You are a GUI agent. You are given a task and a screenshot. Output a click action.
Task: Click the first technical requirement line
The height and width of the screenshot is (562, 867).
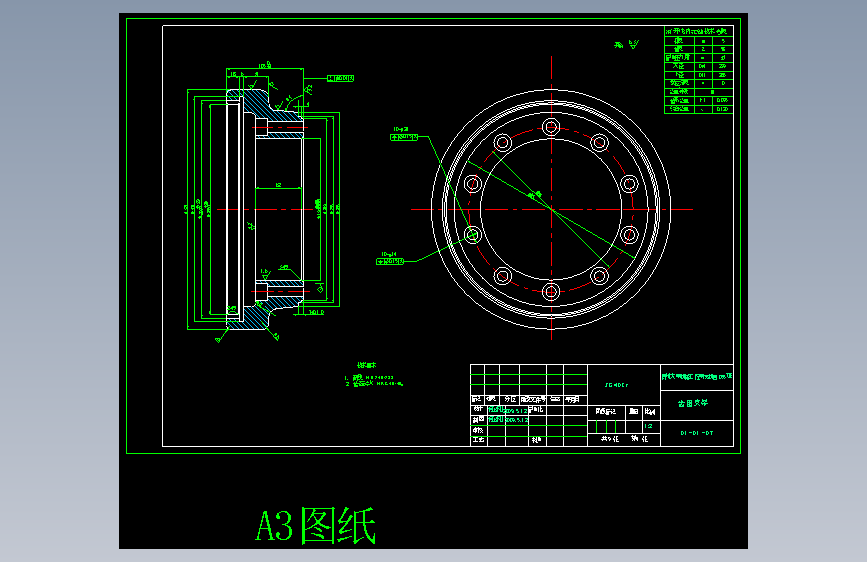coord(369,378)
